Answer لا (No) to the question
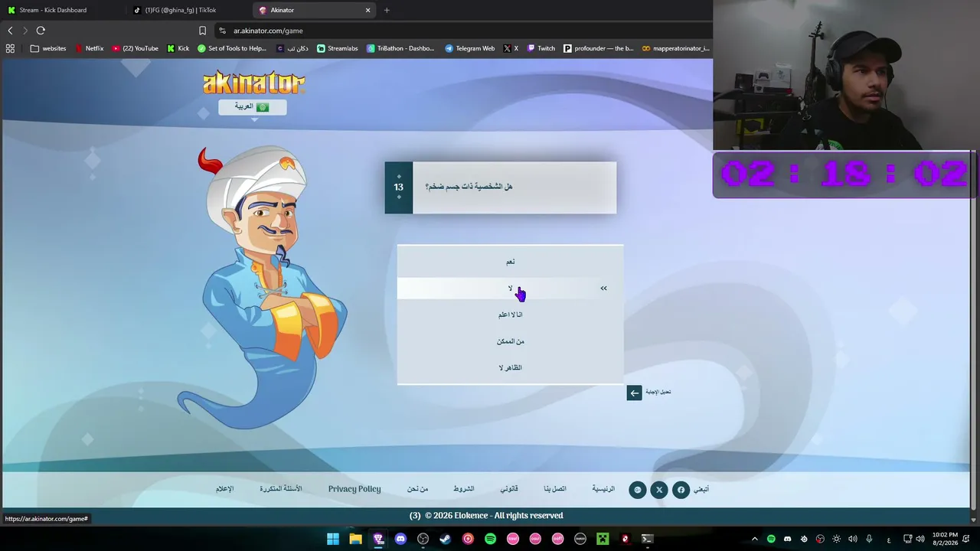 coord(510,288)
